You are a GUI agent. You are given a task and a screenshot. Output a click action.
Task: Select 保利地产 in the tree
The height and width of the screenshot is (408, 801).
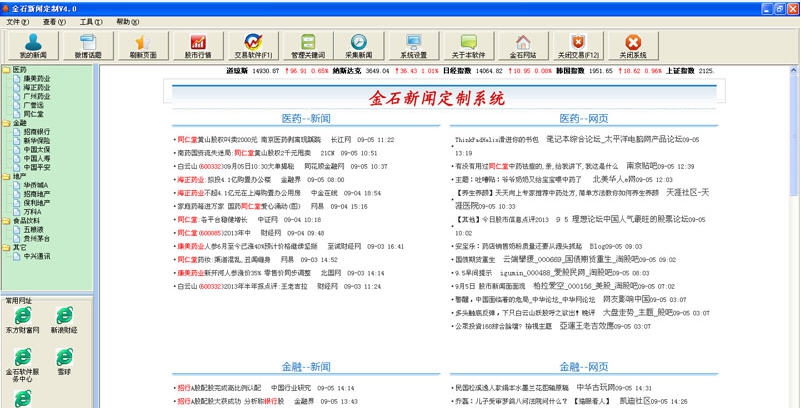click(x=37, y=203)
